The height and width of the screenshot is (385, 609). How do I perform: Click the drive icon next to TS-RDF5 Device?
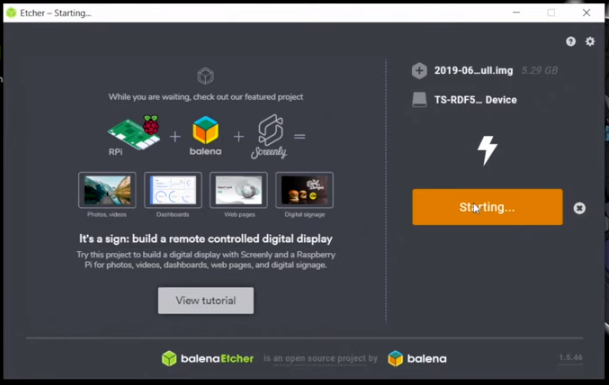[x=419, y=100]
